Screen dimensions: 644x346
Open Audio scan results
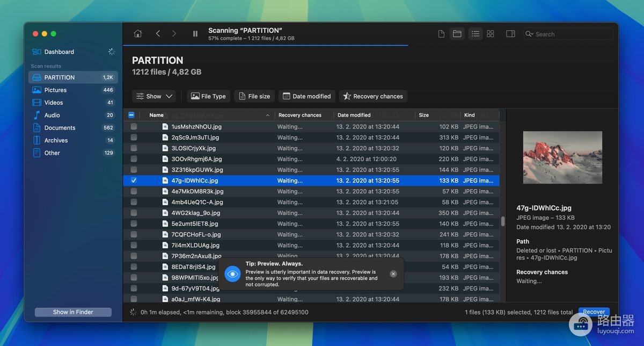pos(73,115)
